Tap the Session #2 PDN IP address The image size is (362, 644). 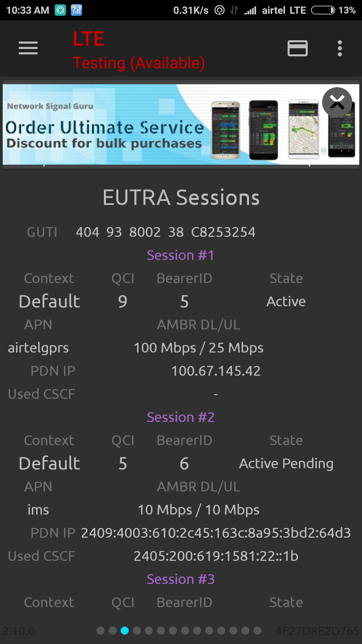(216, 533)
